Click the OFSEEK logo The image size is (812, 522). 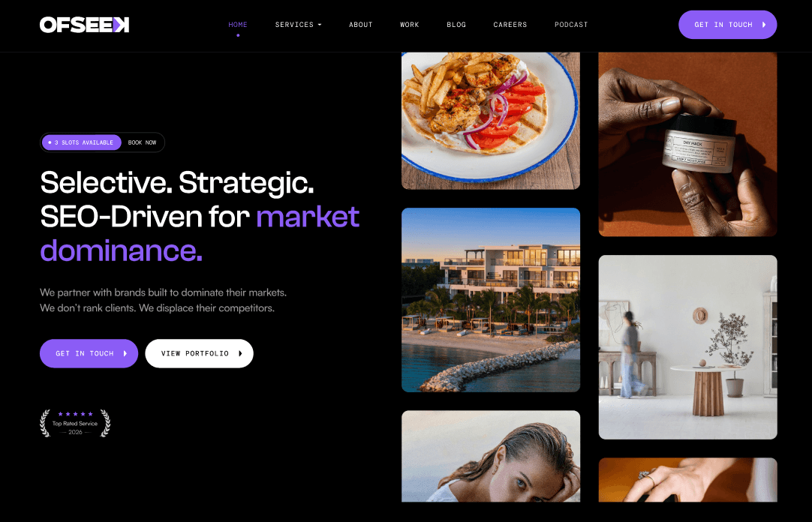[x=84, y=25]
